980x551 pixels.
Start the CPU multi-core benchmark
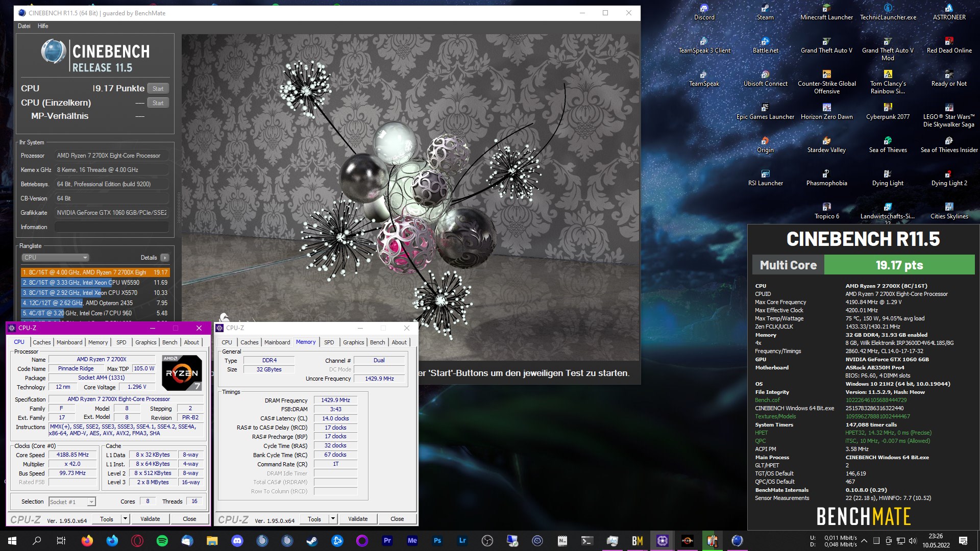click(x=158, y=89)
